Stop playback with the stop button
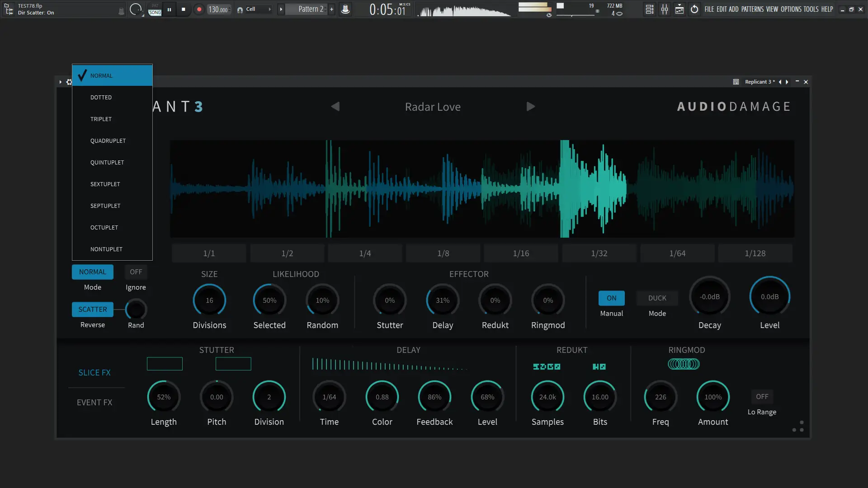The width and height of the screenshot is (868, 488). point(183,9)
